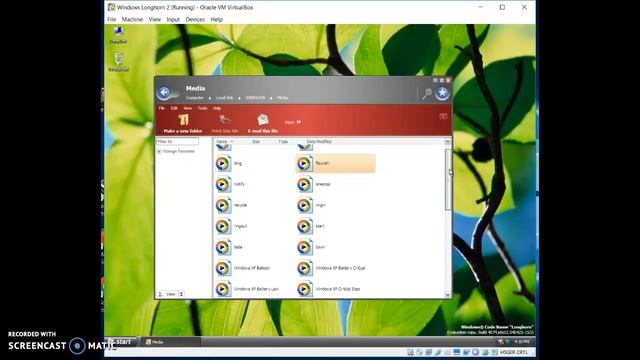The width and height of the screenshot is (640, 360).
Task: Click the Media taskbar button
Action: [171, 342]
